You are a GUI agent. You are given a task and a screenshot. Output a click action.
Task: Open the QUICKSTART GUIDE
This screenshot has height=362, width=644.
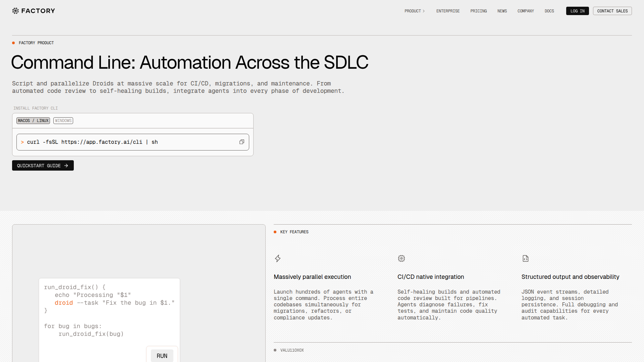tap(43, 165)
